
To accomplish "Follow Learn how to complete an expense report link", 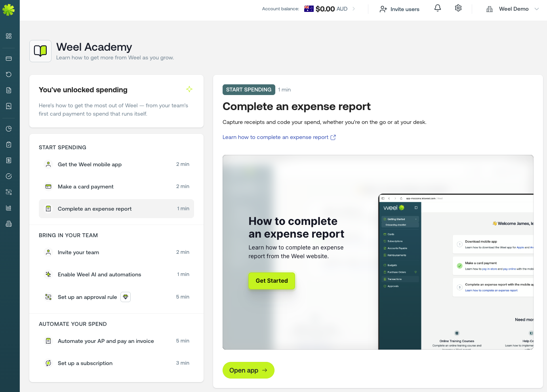I will tap(279, 137).
